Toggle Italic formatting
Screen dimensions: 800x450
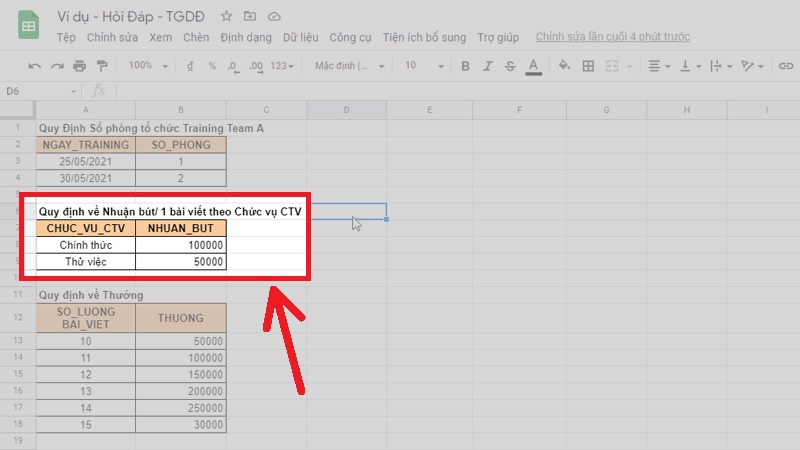486,66
